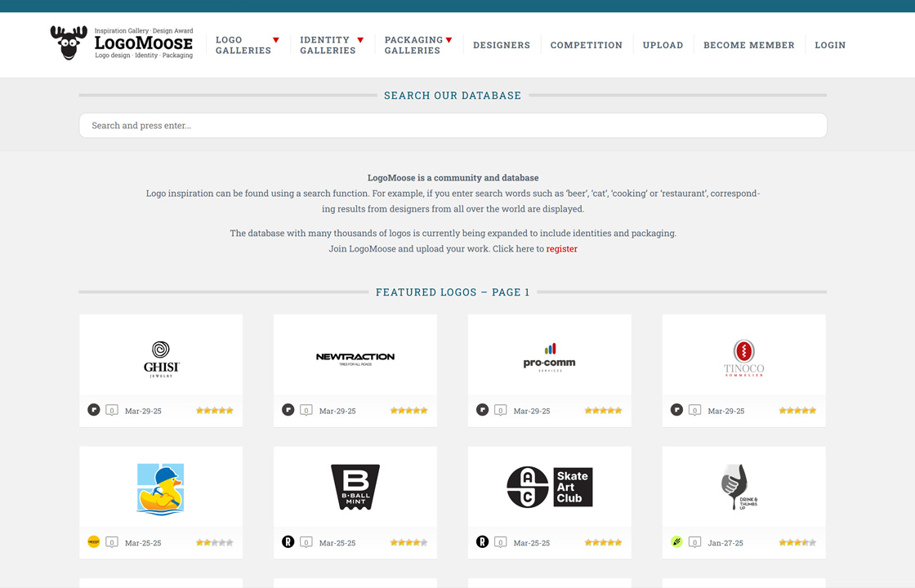
Task: Click Mar-29-25 date on Tinoco card
Action: point(726,412)
